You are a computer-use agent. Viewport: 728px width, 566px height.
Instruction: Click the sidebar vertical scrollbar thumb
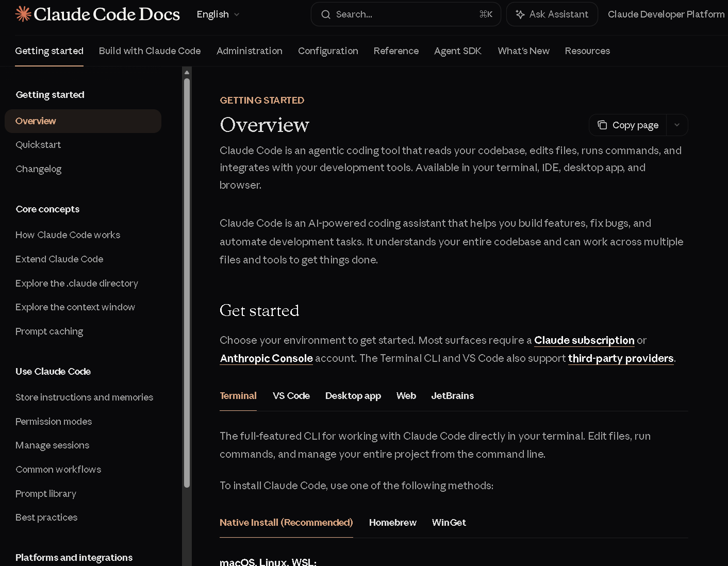point(187,282)
